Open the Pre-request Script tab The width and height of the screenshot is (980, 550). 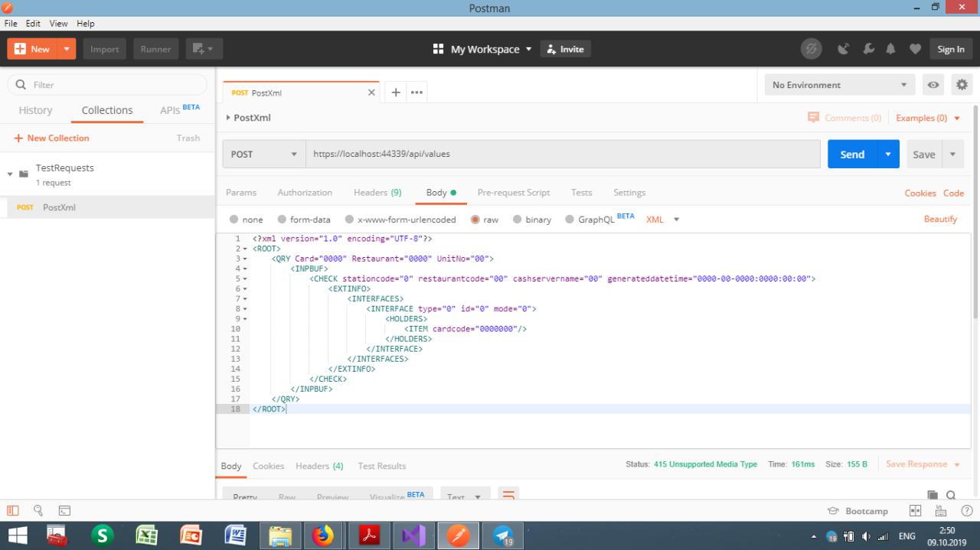pos(513,192)
